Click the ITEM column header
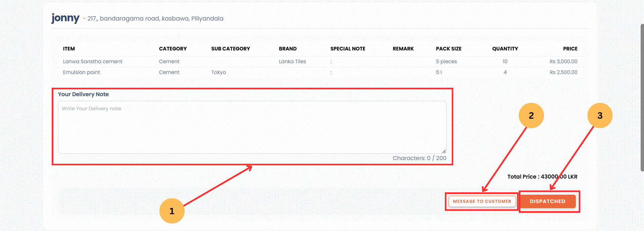 pyautogui.click(x=68, y=49)
